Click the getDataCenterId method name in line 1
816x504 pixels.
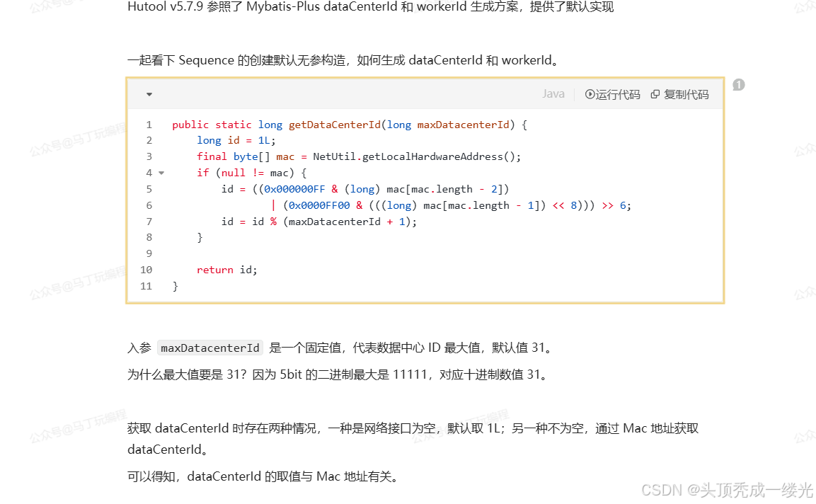[x=335, y=125]
